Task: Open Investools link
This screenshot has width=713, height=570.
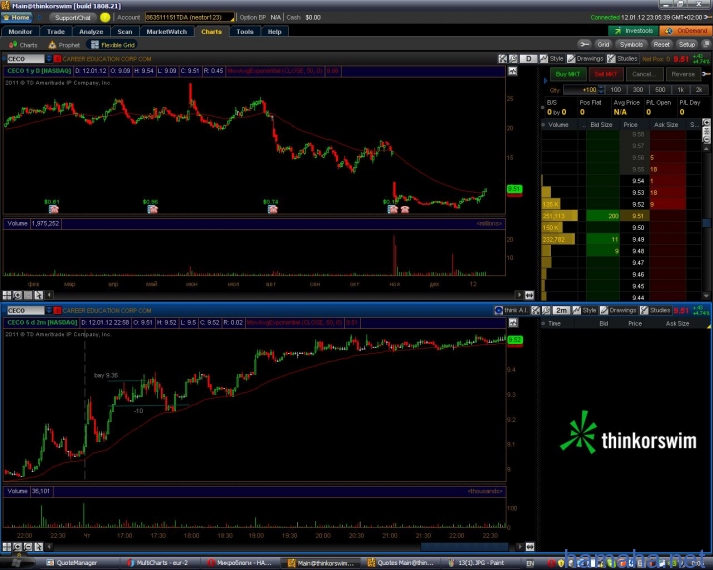Action: point(634,30)
